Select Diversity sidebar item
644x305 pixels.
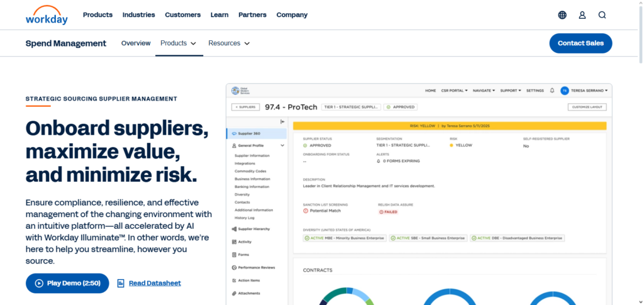click(242, 194)
